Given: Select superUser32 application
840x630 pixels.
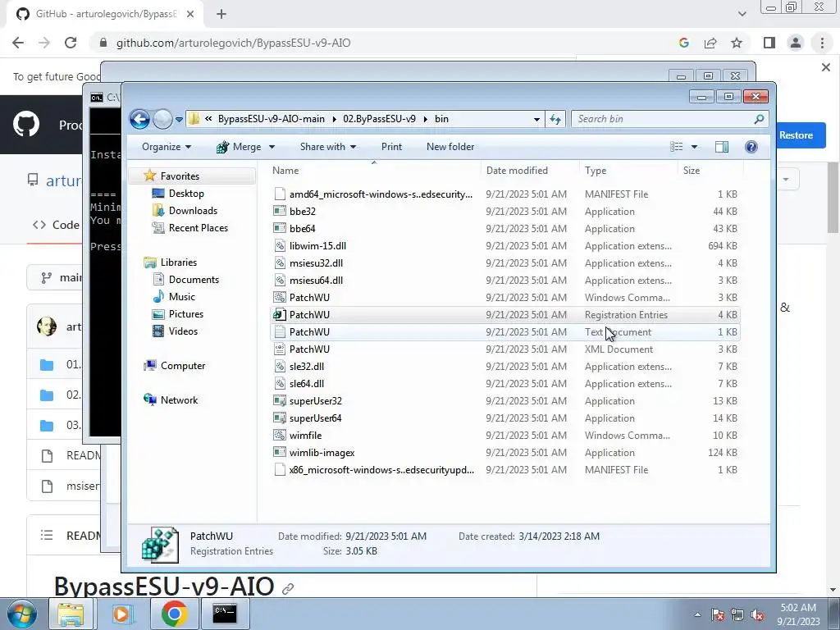Looking at the screenshot, I should tap(505, 400).
